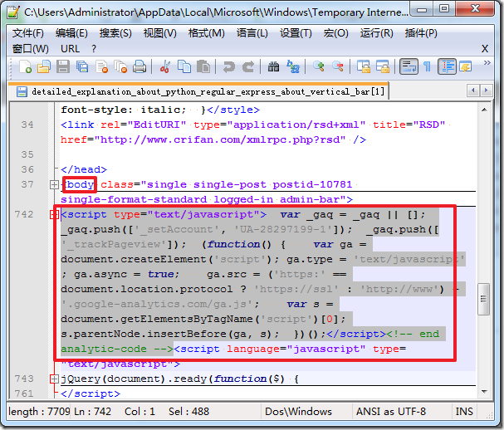Viewport: 504px width, 430px height.
Task: Click Sel : 488 status field
Action: [189, 412]
